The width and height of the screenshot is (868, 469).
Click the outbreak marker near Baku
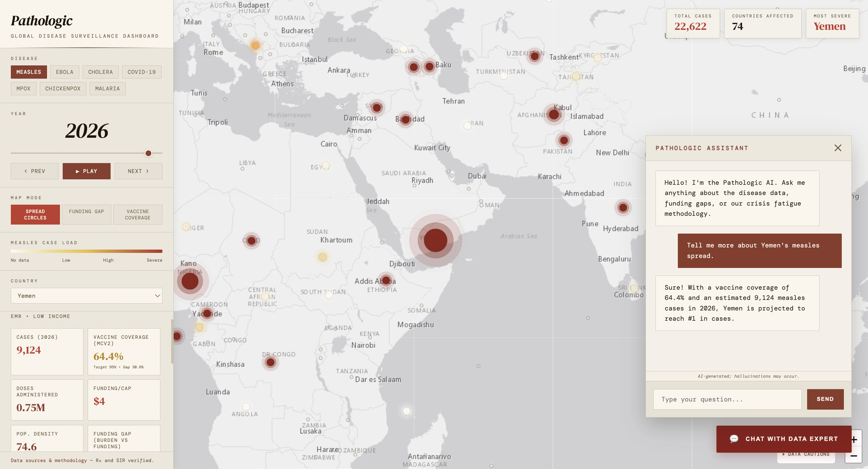(429, 66)
